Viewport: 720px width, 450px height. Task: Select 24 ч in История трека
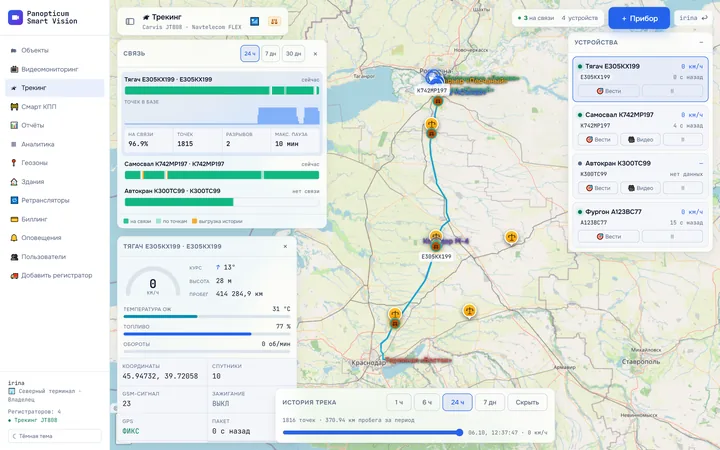[457, 402]
